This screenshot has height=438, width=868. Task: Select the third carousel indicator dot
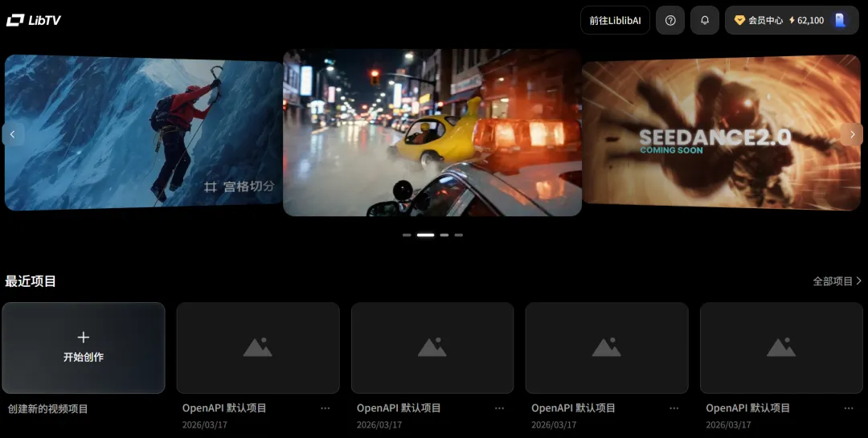[x=444, y=235]
